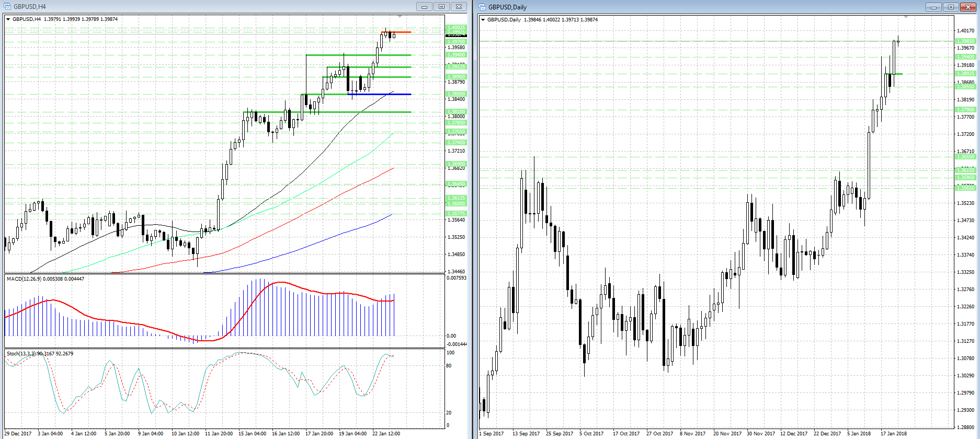This screenshot has width=980, height=439.
Task: Click the 1.39400 level label in Daily chart
Action: [x=965, y=57]
